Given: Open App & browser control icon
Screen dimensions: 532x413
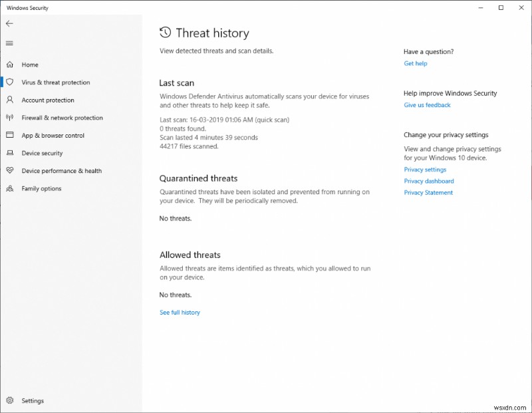Looking at the screenshot, I should click(9, 135).
